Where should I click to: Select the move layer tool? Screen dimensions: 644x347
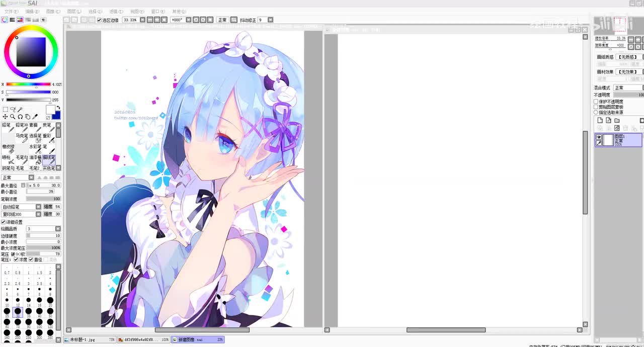point(5,117)
